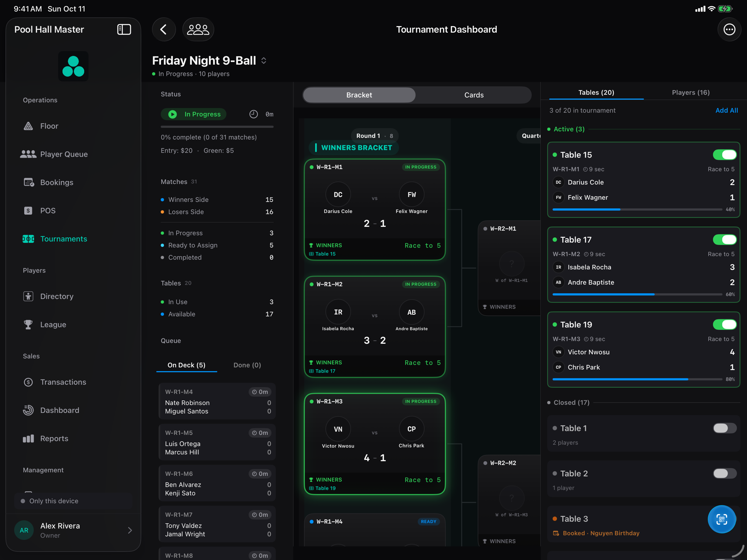Click the Available tables count row
Viewport: 747px width, 560px height.
[217, 314]
